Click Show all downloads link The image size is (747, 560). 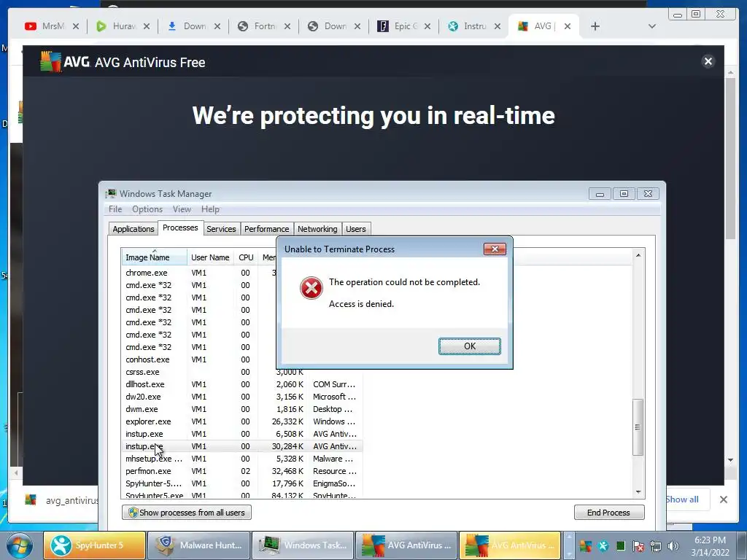[x=682, y=499]
